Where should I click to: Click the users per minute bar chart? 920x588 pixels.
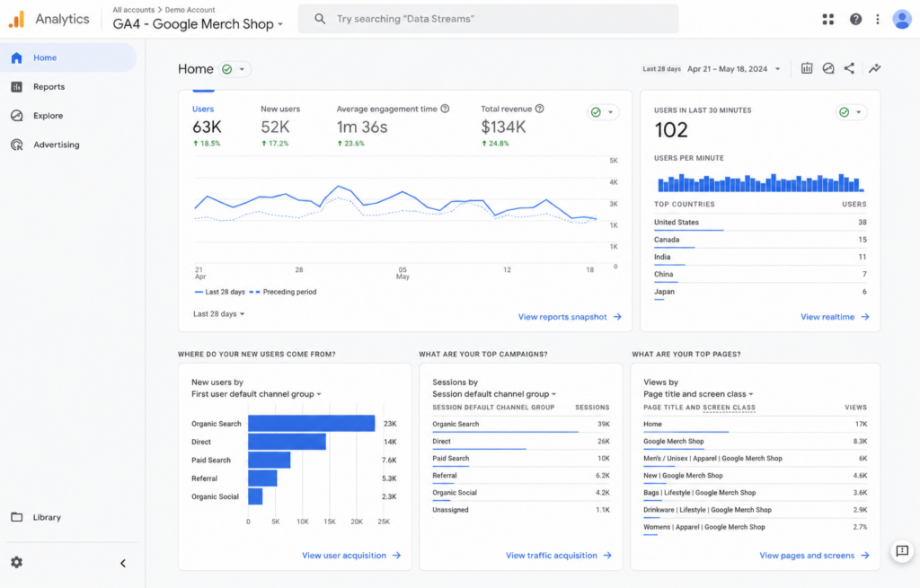click(x=760, y=183)
